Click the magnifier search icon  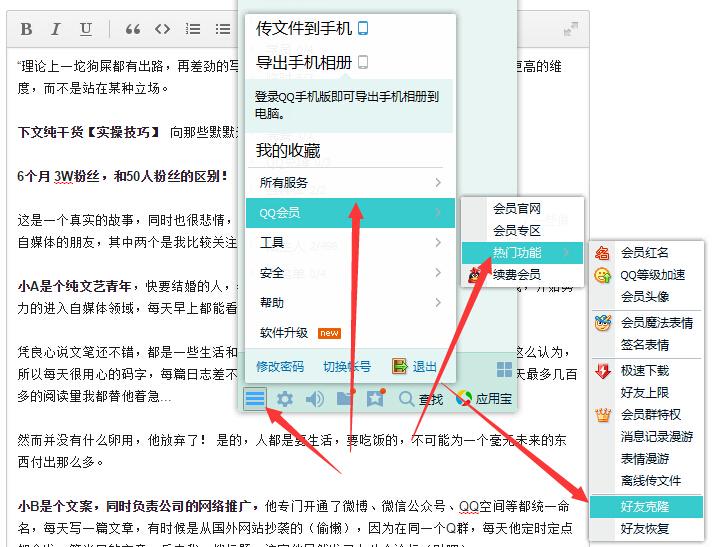406,398
